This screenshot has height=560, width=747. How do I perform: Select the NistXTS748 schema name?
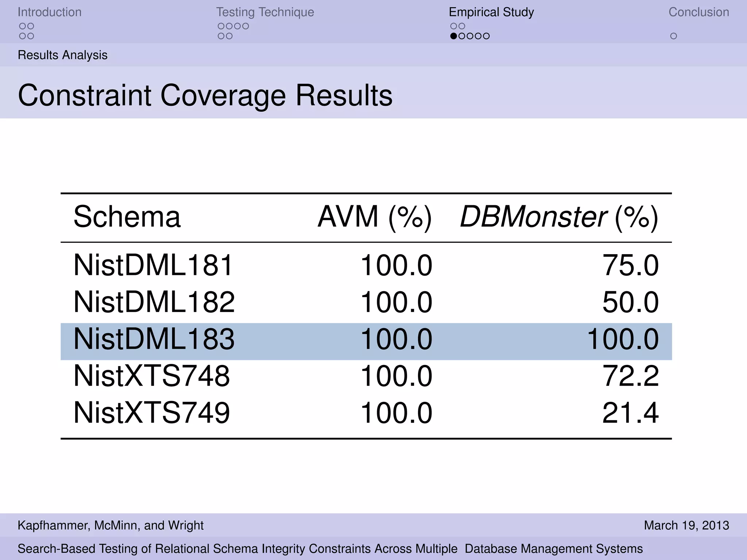[152, 376]
